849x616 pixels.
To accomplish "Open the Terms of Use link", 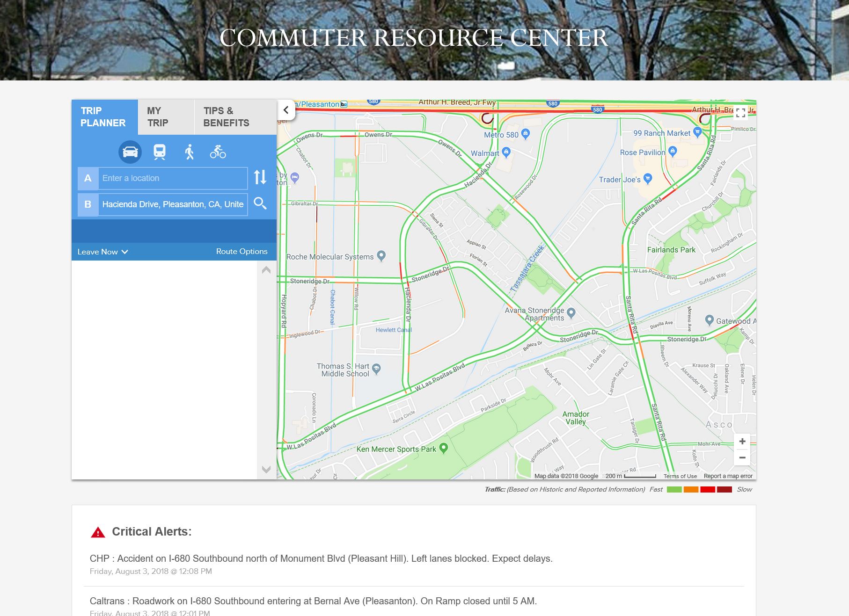I will (x=680, y=476).
